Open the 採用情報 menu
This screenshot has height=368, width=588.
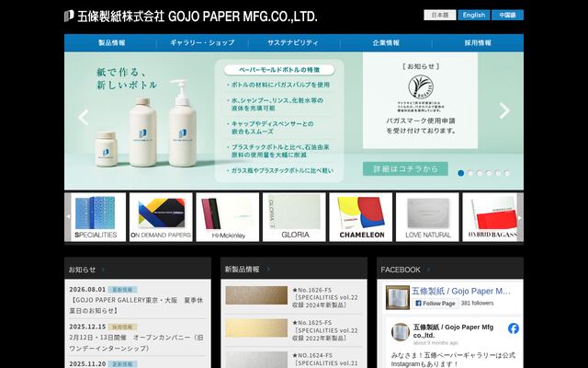pyautogui.click(x=478, y=43)
